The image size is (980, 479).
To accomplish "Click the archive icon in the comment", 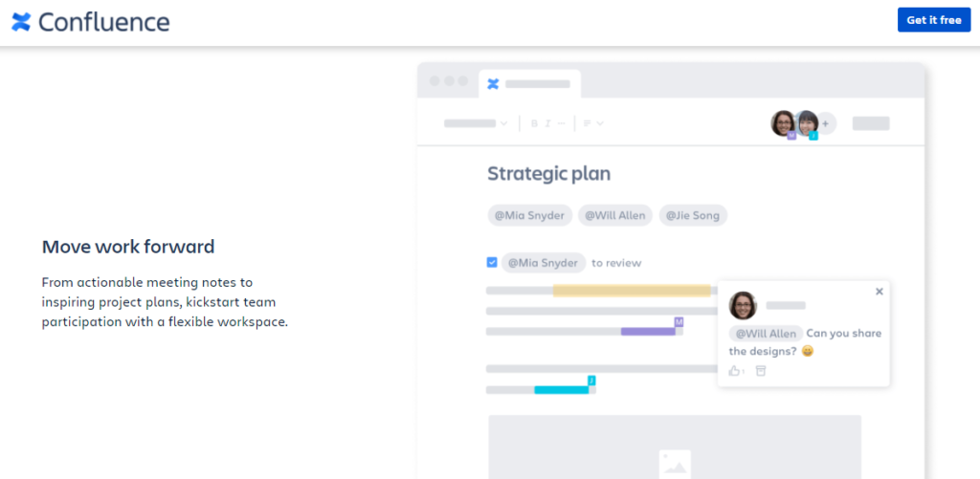I will pyautogui.click(x=760, y=371).
